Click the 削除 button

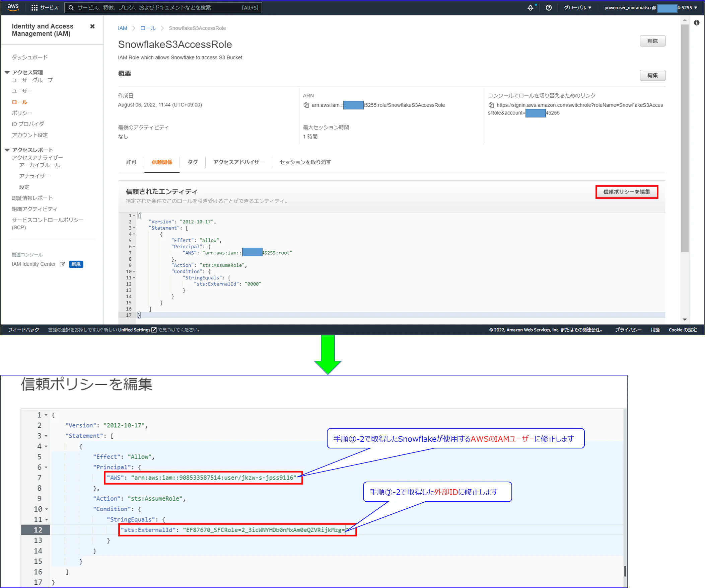pyautogui.click(x=652, y=41)
